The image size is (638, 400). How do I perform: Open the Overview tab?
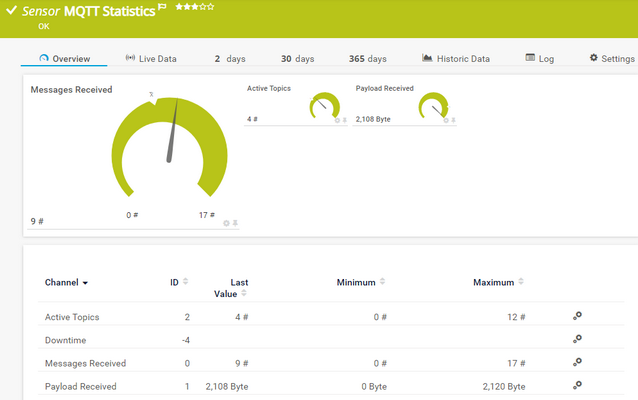(x=65, y=59)
